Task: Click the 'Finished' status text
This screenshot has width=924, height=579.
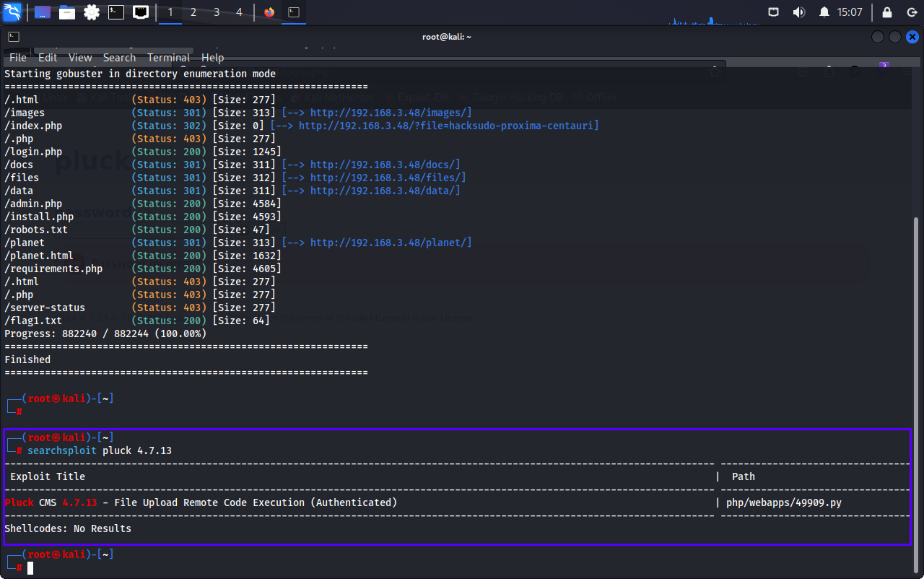Action: [27, 360]
